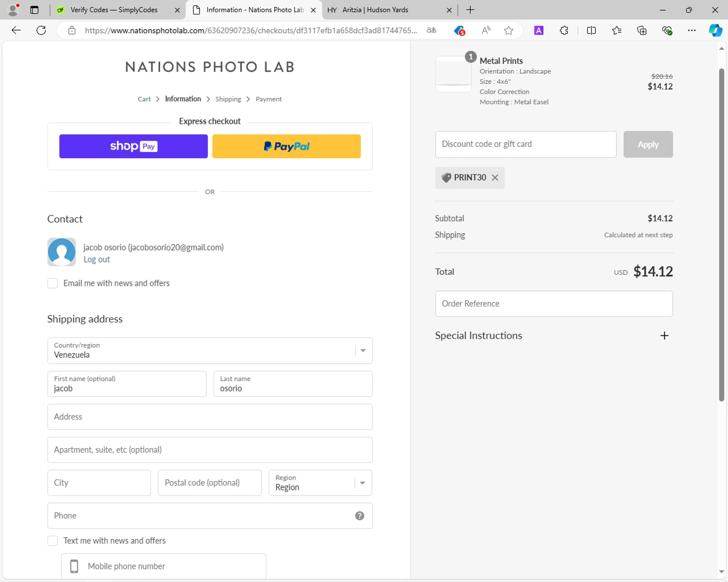Click the $14.12 total amount
Screen dimensions: 728x582
[x=653, y=272]
